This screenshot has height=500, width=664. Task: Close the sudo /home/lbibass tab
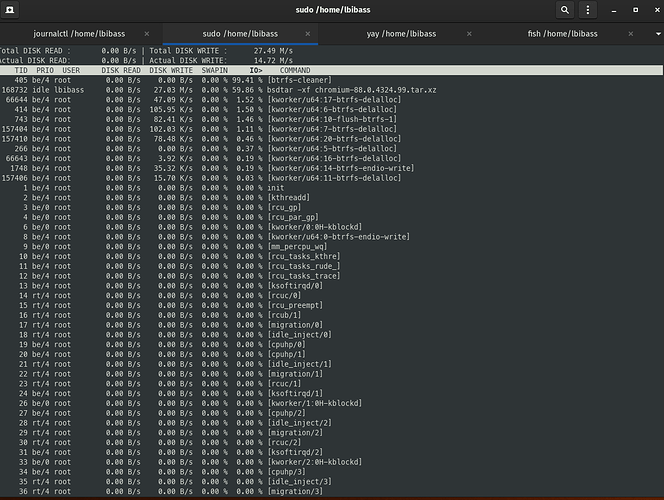click(x=308, y=34)
